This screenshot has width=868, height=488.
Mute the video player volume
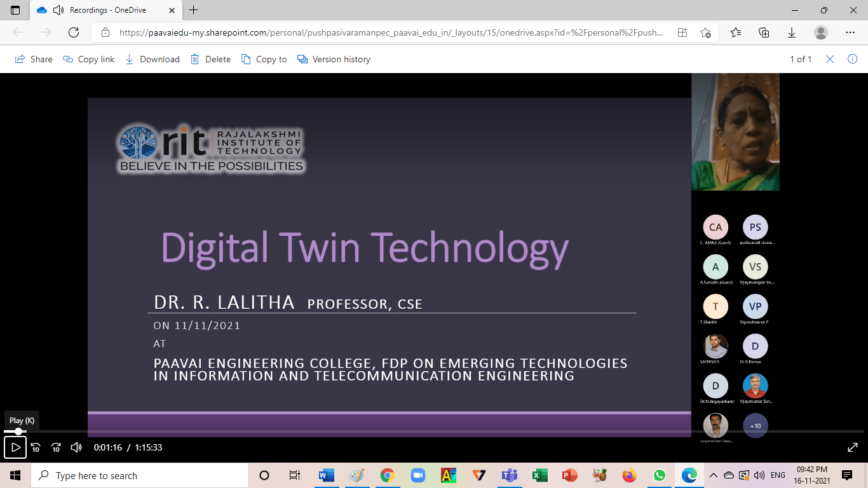coord(76,447)
